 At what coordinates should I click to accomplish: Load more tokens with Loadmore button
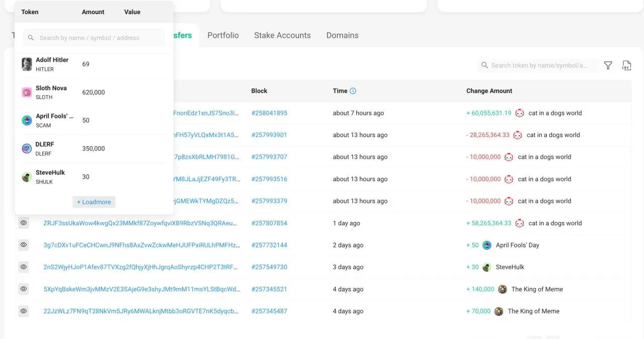coord(94,202)
